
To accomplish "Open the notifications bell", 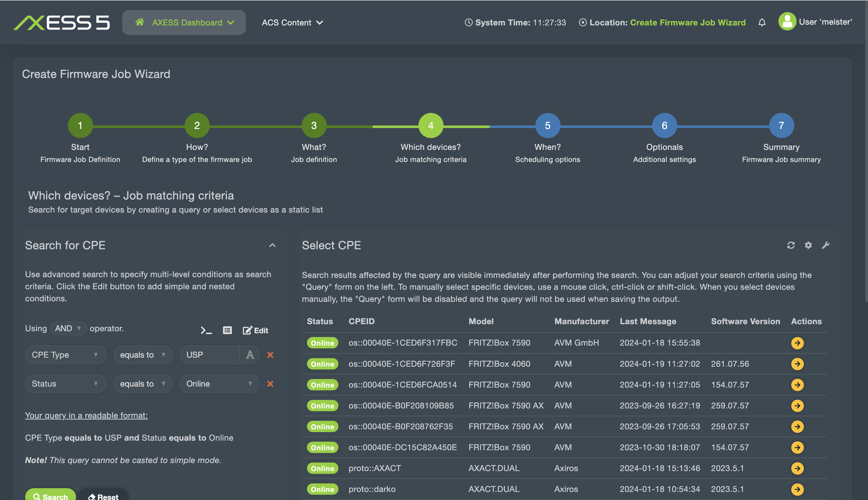I will (x=762, y=22).
